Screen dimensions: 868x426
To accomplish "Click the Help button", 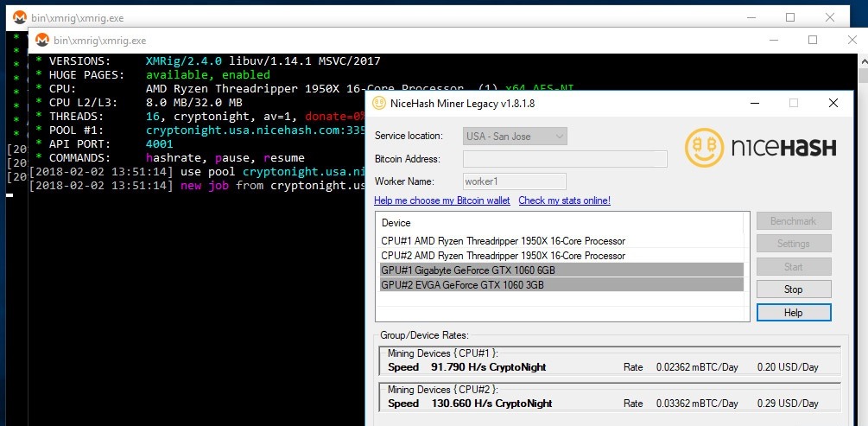I will tap(793, 313).
